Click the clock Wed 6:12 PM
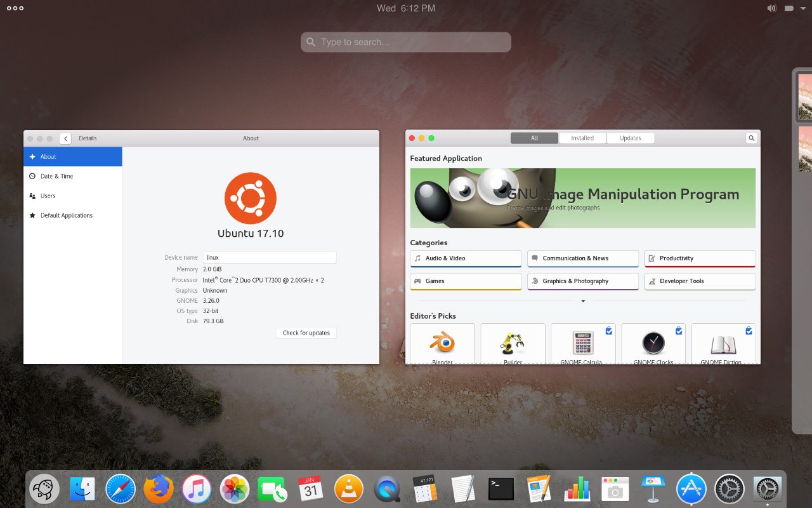Screen dimensions: 812x508 406,8
